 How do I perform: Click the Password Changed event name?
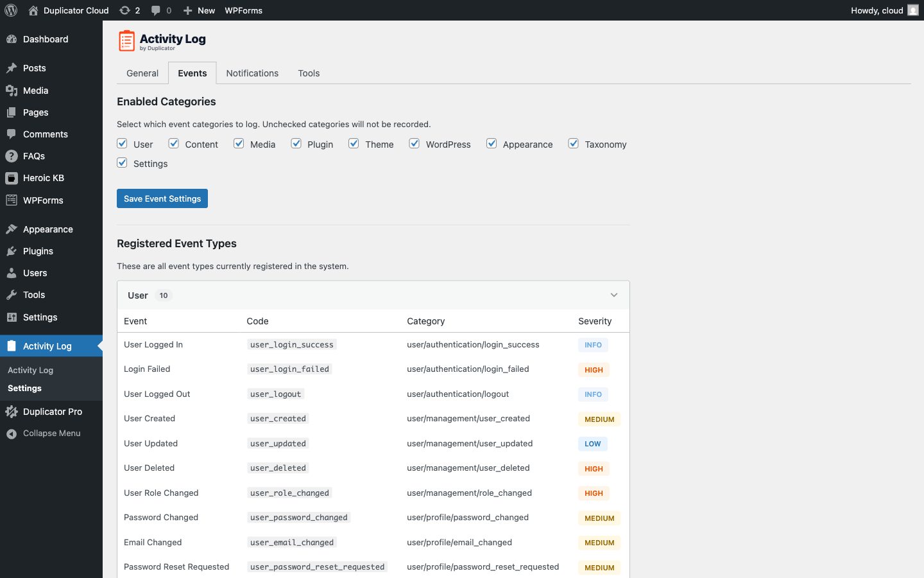[161, 518]
